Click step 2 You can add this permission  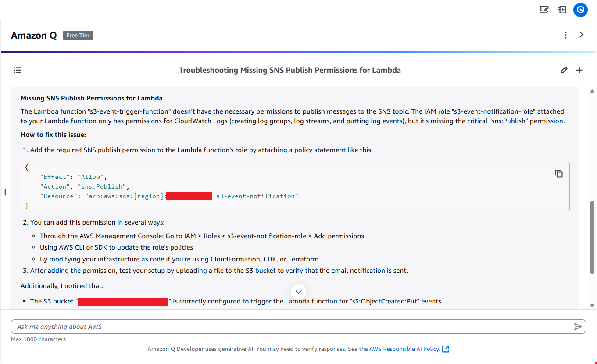click(x=94, y=222)
